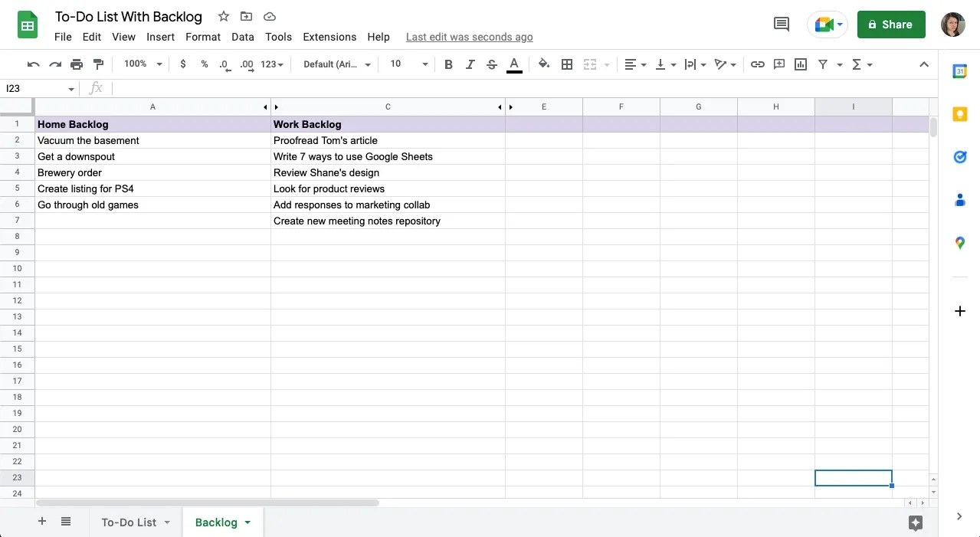Toggle italic formatting
This screenshot has width=980, height=537.
[x=470, y=64]
